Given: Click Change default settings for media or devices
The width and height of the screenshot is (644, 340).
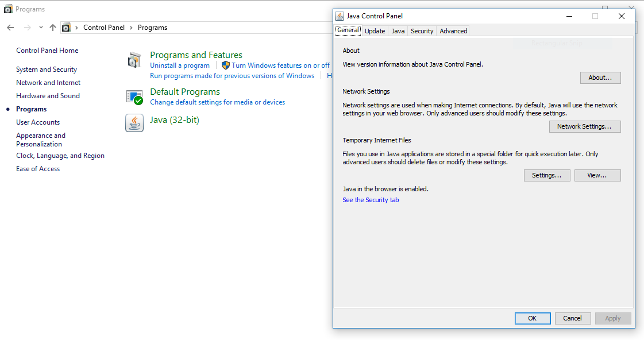Looking at the screenshot, I should click(217, 102).
